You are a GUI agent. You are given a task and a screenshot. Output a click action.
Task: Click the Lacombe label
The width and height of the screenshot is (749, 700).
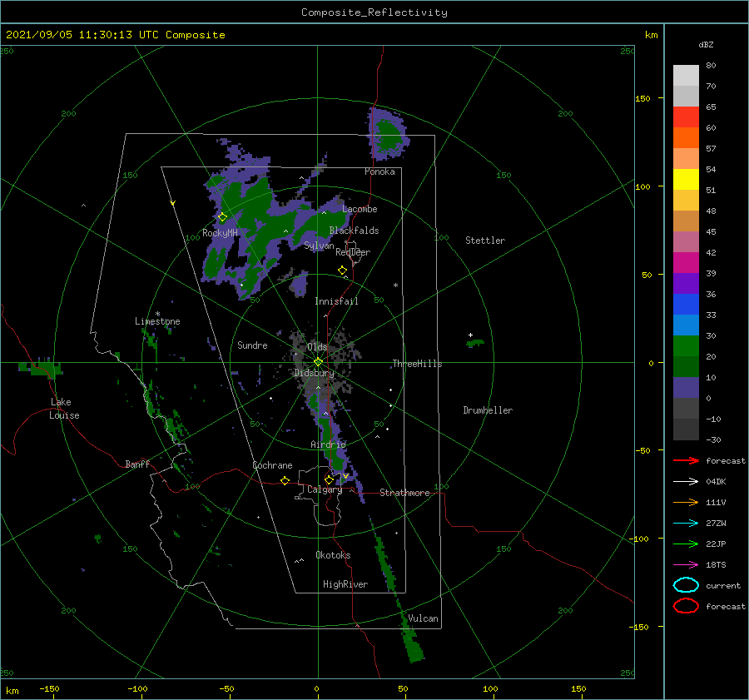[360, 209]
